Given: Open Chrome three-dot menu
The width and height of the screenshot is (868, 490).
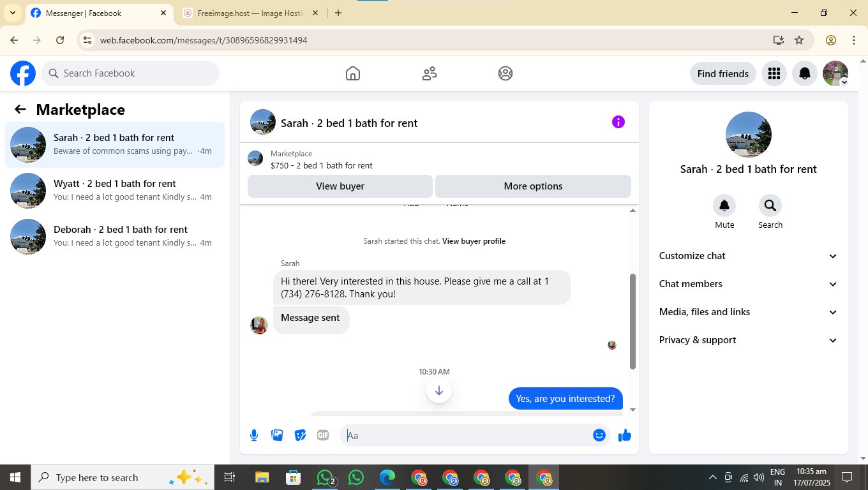Looking at the screenshot, I should click(854, 40).
